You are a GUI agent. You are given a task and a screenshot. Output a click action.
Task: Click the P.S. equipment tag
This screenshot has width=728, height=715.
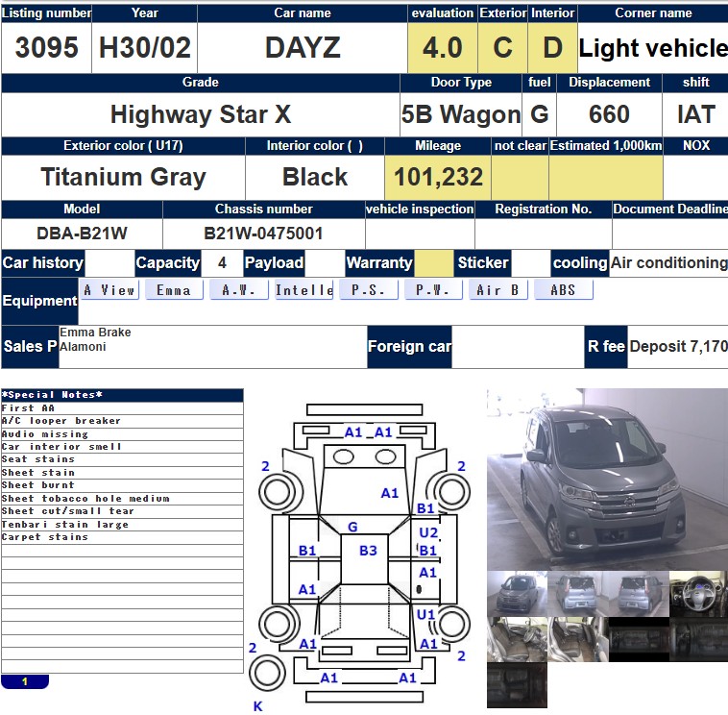(368, 290)
